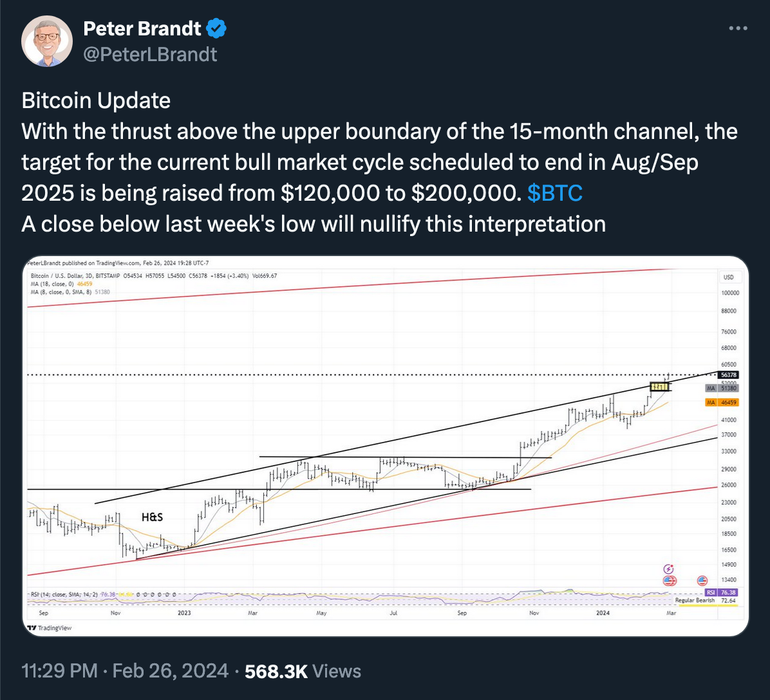Open the $BTC cashtag link
This screenshot has width=770, height=700.
555,194
